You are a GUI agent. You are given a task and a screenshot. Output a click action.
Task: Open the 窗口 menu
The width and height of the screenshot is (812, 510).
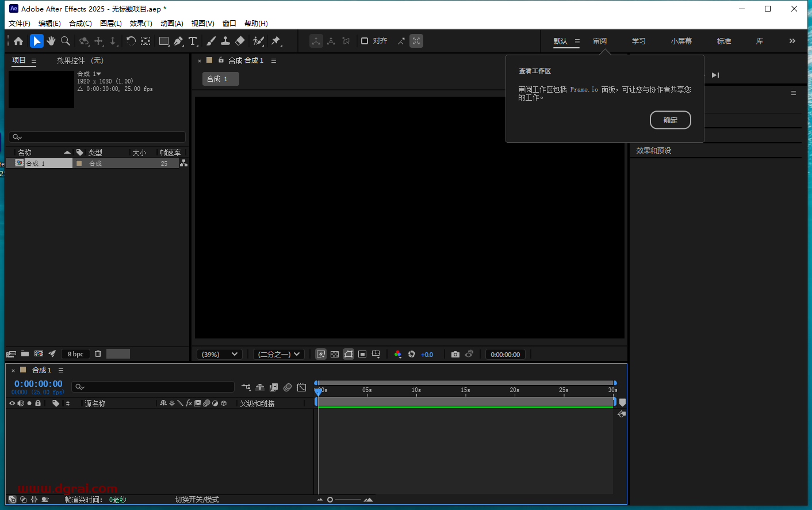[x=229, y=24]
